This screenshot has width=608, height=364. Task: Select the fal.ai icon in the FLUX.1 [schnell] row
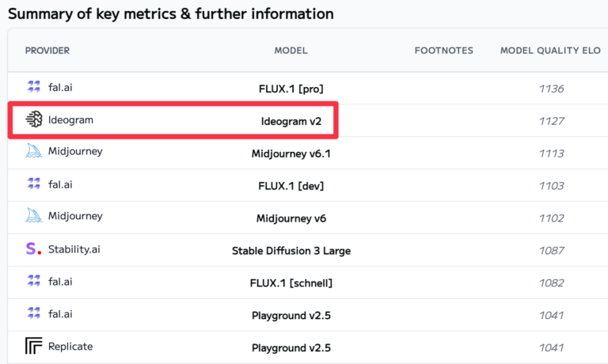[x=33, y=282]
